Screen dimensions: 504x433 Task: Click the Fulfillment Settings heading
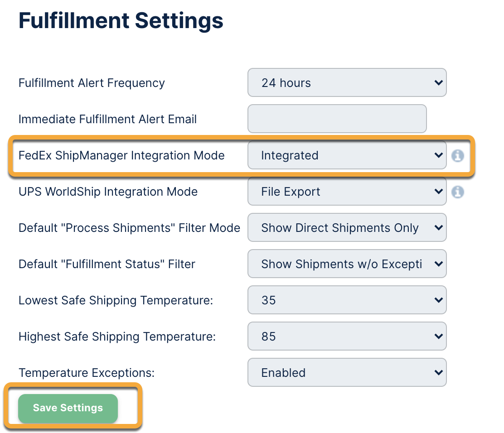point(121,21)
